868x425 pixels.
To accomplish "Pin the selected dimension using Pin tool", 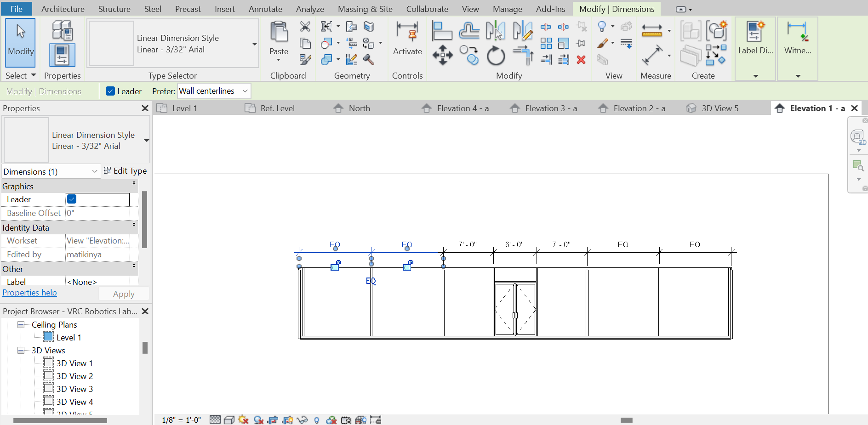I will point(580,43).
